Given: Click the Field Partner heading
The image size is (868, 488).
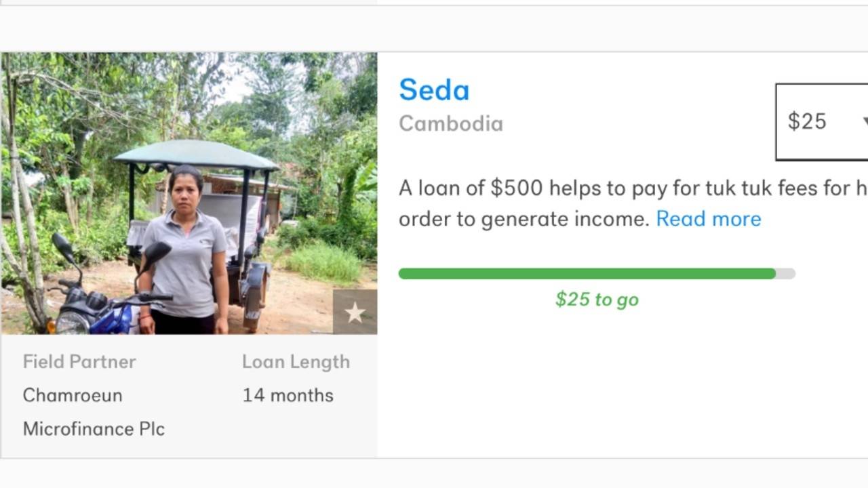Looking at the screenshot, I should pyautogui.click(x=79, y=361).
